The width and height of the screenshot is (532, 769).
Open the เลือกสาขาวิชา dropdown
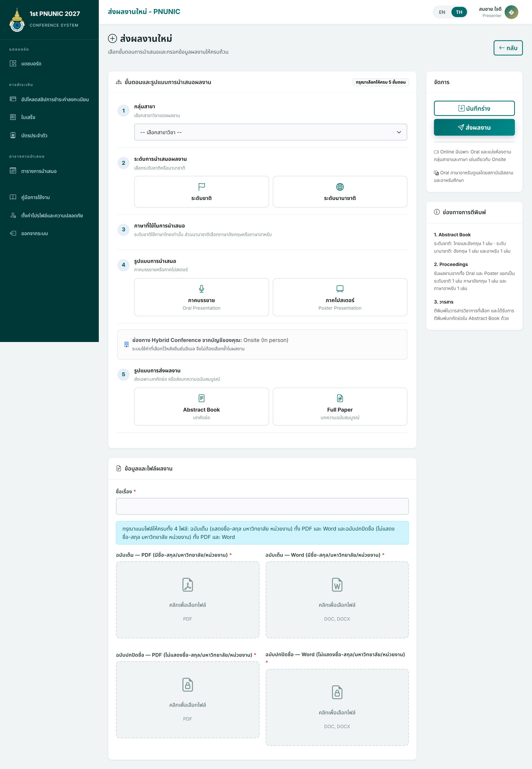tap(271, 132)
